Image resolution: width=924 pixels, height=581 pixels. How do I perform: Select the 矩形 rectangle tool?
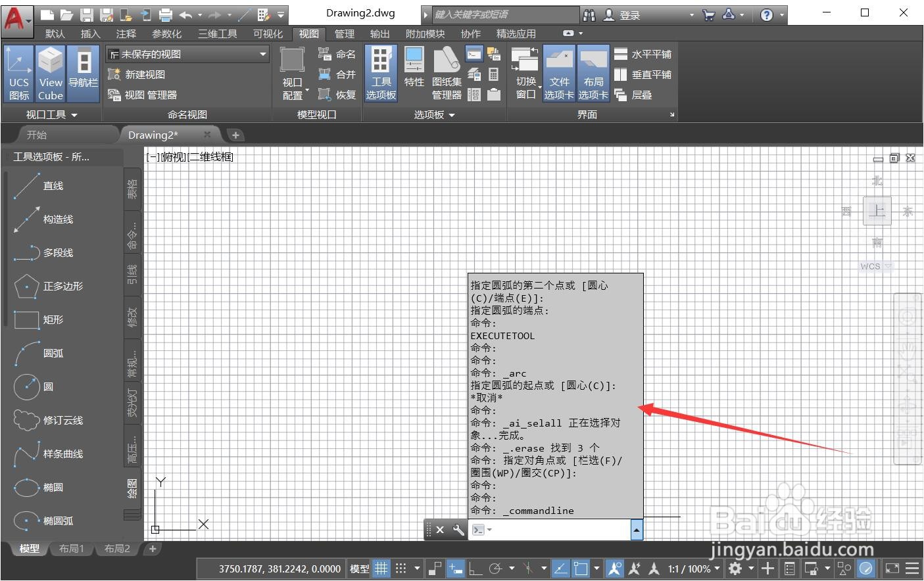pos(39,320)
